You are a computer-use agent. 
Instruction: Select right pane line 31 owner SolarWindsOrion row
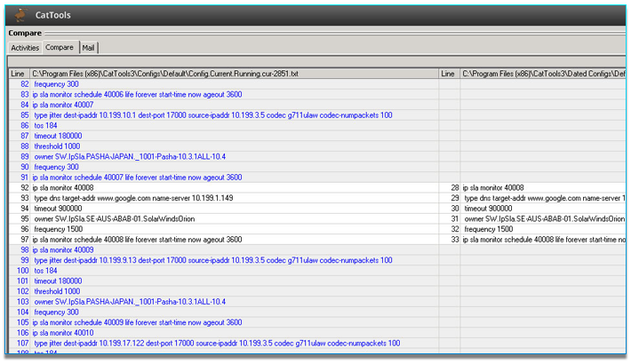(544, 218)
